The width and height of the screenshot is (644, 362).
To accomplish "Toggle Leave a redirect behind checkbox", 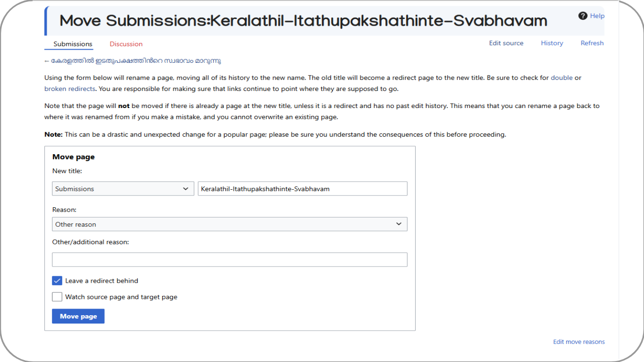I will coord(57,281).
